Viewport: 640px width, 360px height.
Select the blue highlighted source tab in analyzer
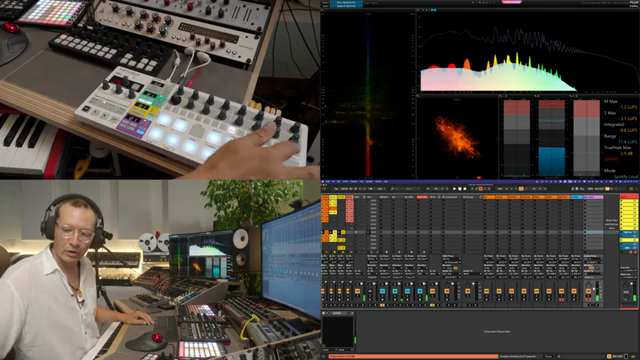[346, 3]
